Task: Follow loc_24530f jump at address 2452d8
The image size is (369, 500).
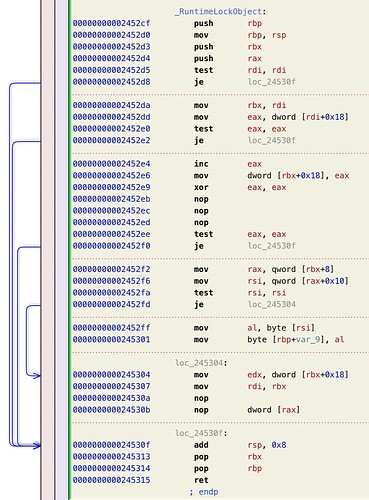Action: pos(272,82)
